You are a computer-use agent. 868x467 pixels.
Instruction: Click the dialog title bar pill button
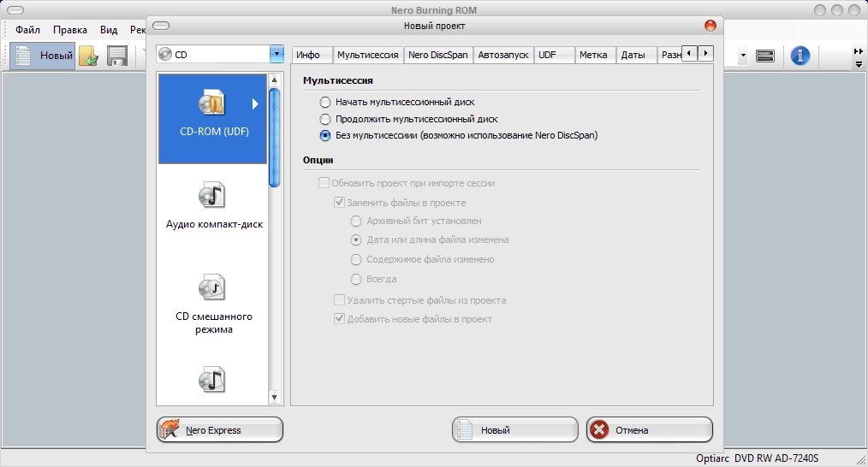161,26
